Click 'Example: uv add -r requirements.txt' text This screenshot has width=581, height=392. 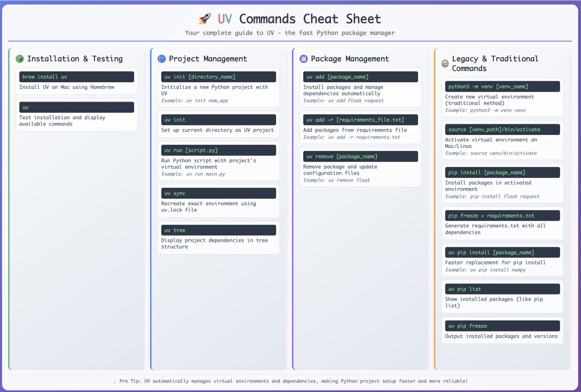(x=352, y=137)
